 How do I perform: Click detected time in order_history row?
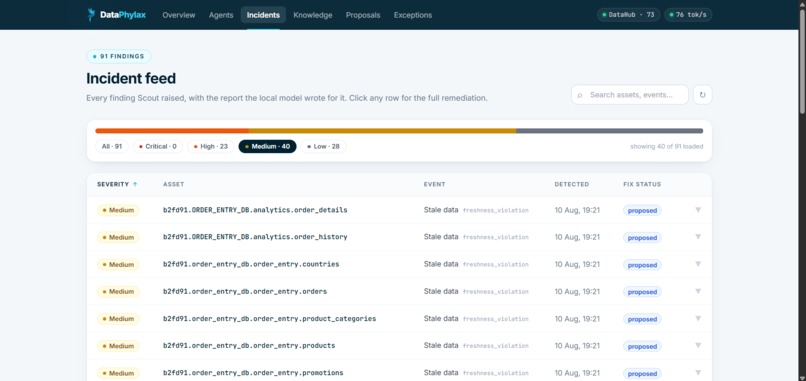tap(577, 237)
